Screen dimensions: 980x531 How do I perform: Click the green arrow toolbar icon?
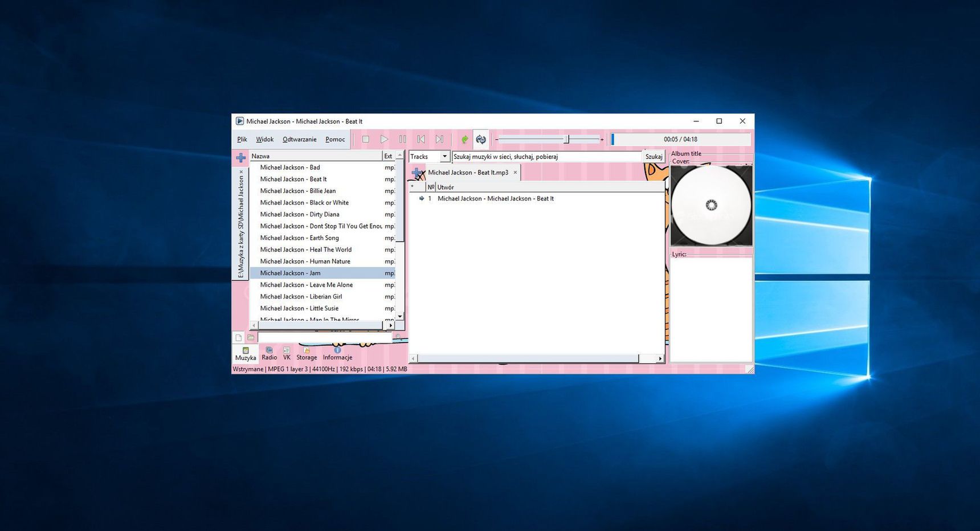pos(464,139)
